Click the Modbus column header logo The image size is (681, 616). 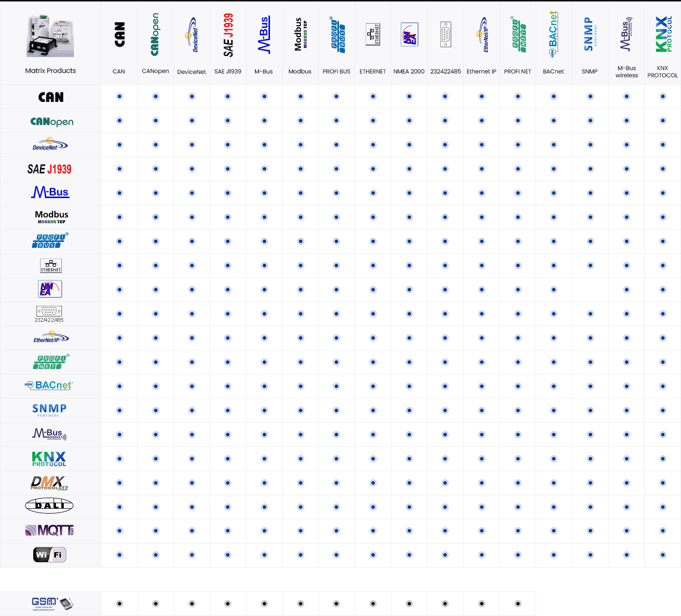[300, 34]
